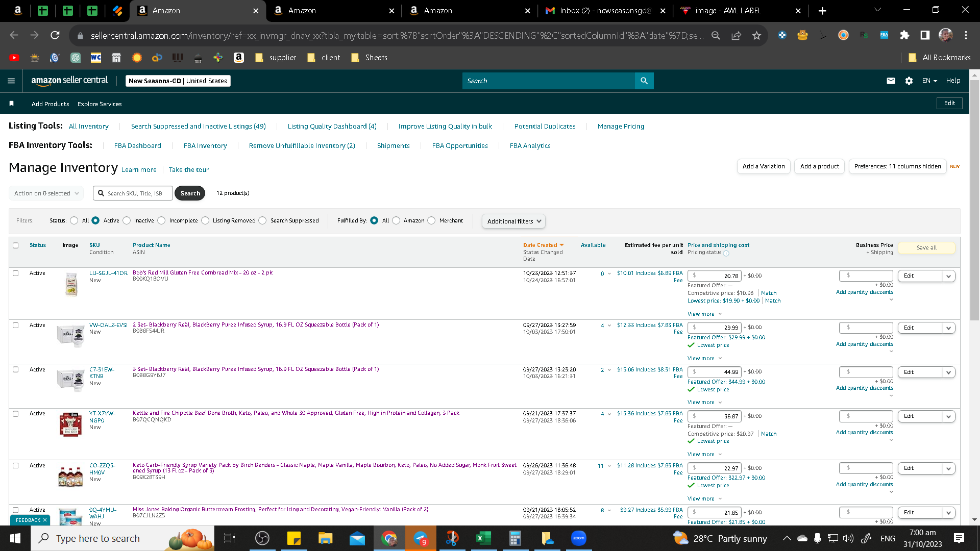Click the Add a Variation button
The width and height of the screenshot is (980, 551).
[x=764, y=166]
